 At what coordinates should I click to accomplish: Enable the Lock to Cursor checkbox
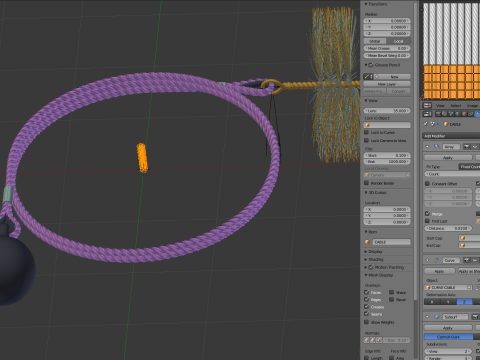click(366, 132)
